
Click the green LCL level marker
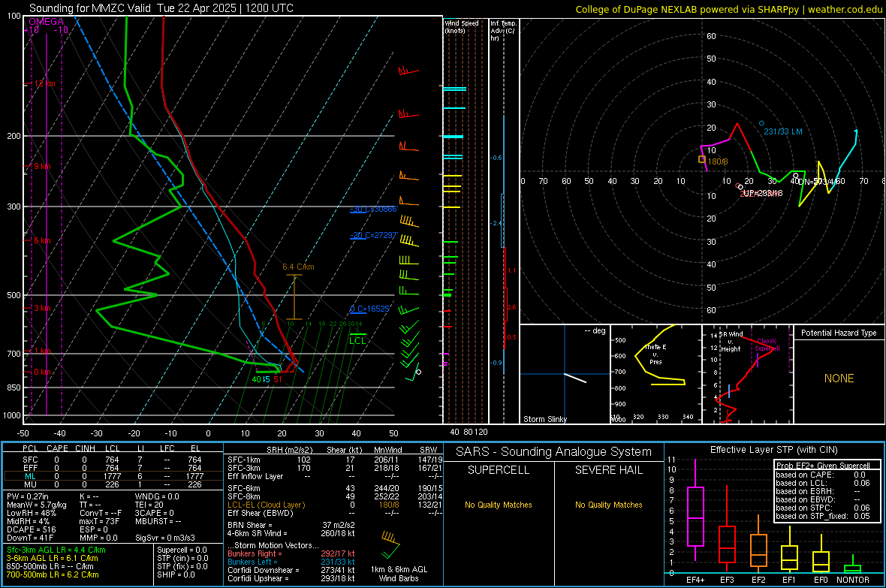[x=357, y=338]
